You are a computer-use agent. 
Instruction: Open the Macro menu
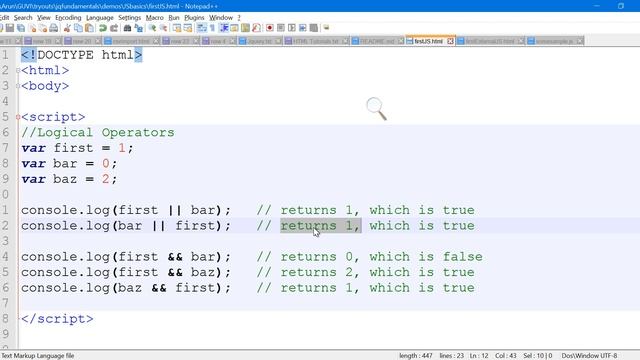pyautogui.click(x=154, y=18)
